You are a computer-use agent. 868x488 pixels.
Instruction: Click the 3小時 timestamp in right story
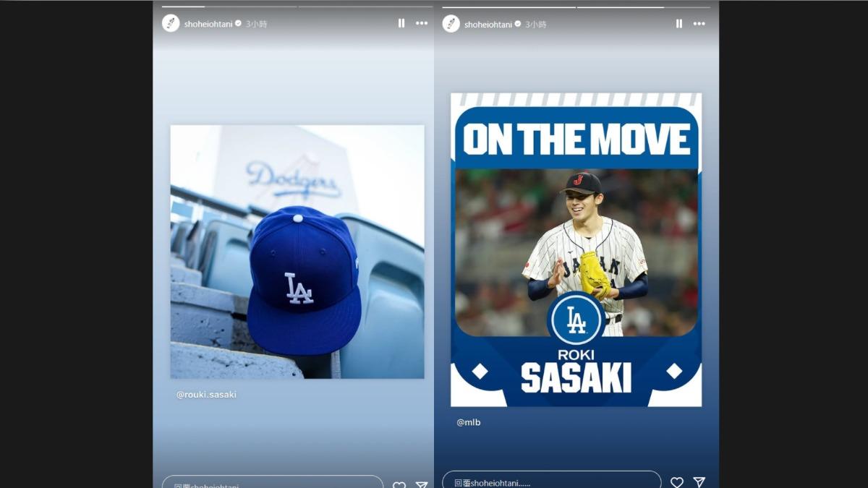pos(536,25)
